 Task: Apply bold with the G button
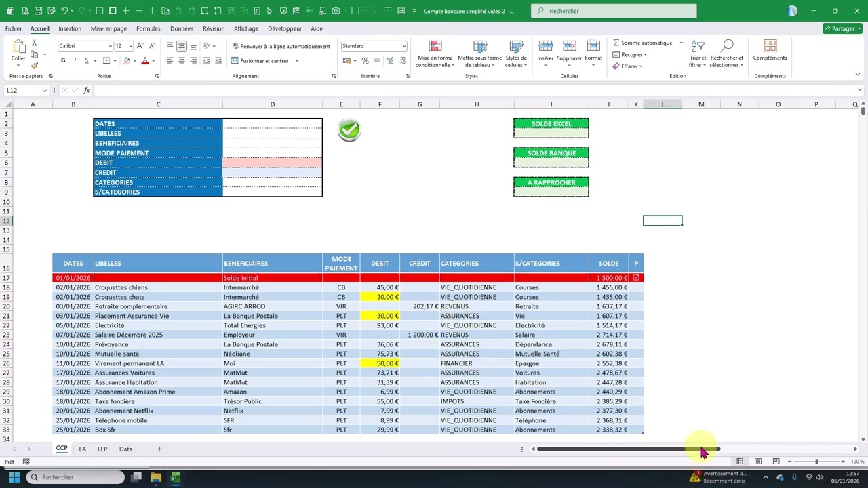(63, 60)
